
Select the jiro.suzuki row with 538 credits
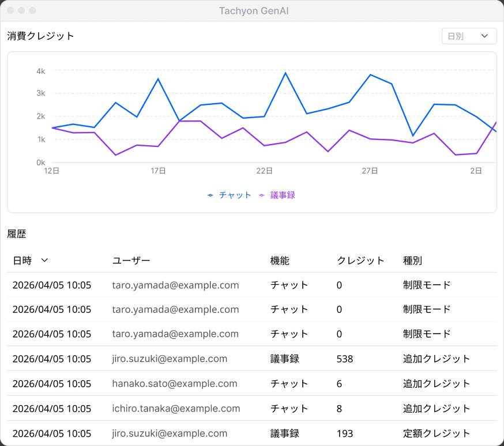pyautogui.click(x=252, y=358)
